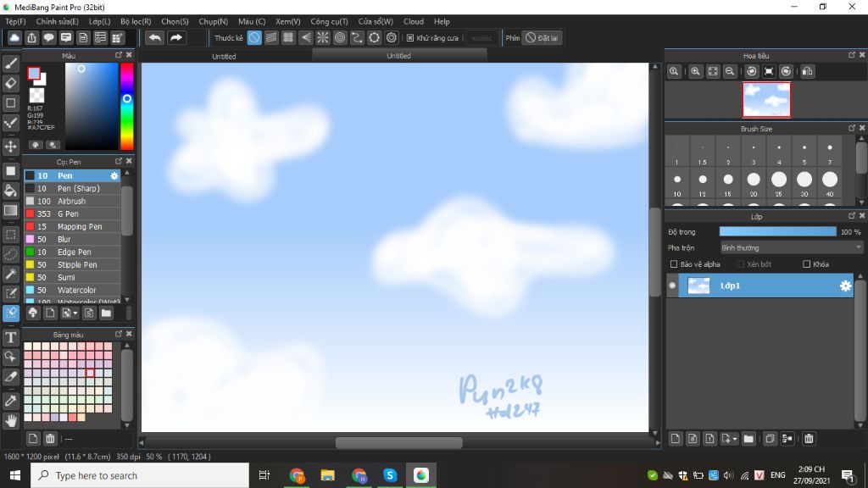Viewport: 868px width, 488px height.
Task: Click Type here to search box
Action: [x=140, y=475]
